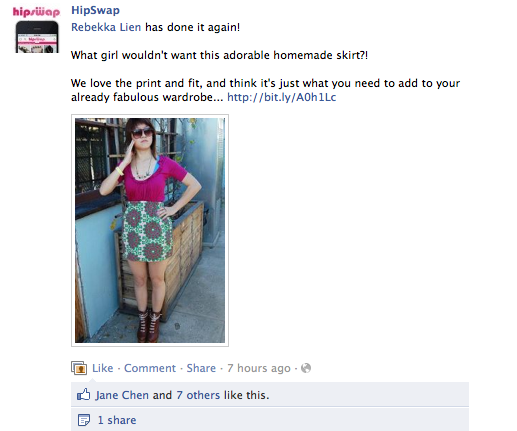Click the thumbs-up icon in likes row
517x431 pixels.
(84, 395)
